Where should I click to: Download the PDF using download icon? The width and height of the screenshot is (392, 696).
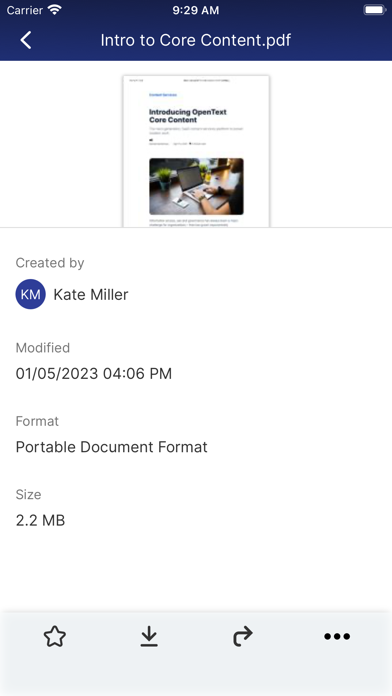pyautogui.click(x=149, y=637)
